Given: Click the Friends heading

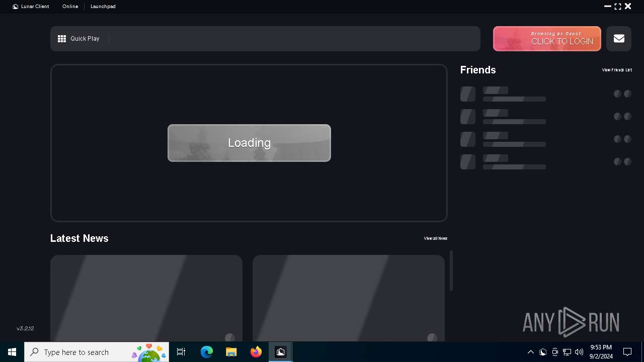Looking at the screenshot, I should pos(478,70).
